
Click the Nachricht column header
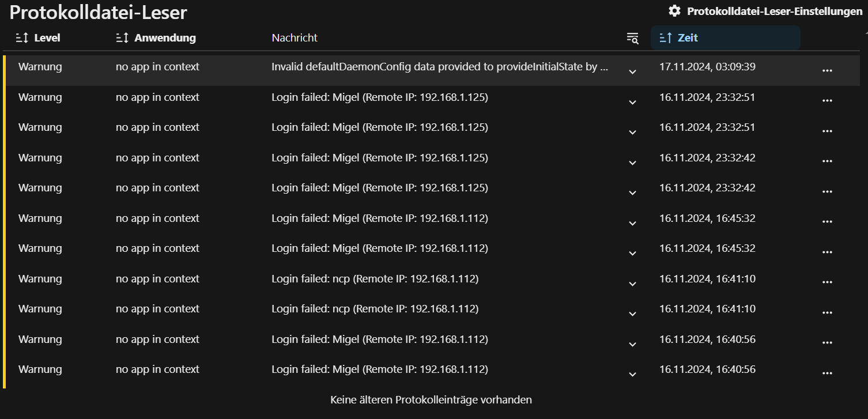click(x=295, y=38)
